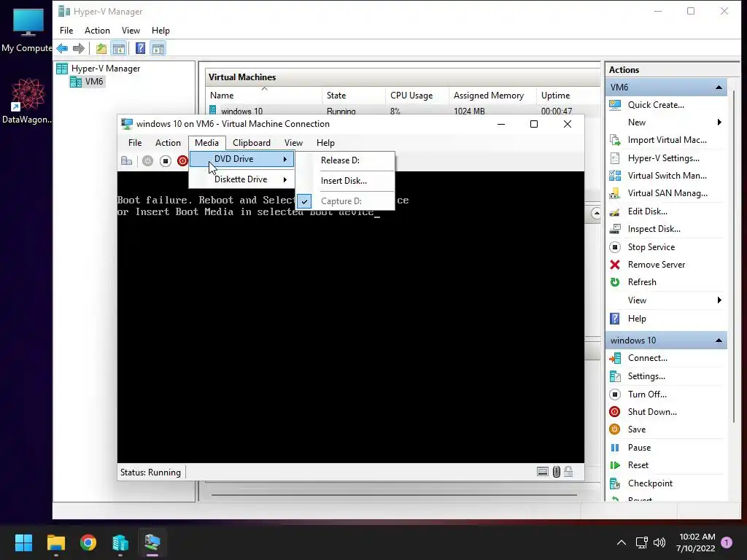The height and width of the screenshot is (560, 747).
Task: Click the round collapse arrow beside the VM list
Action: [x=595, y=214]
